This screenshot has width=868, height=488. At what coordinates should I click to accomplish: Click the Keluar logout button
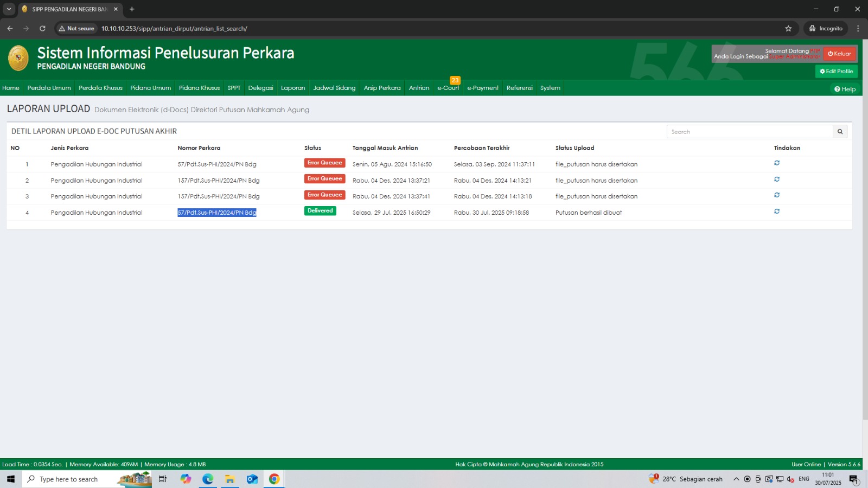pyautogui.click(x=839, y=54)
